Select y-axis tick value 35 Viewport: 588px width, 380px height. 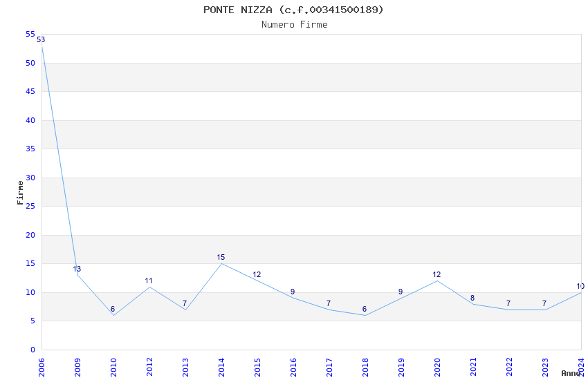30,149
